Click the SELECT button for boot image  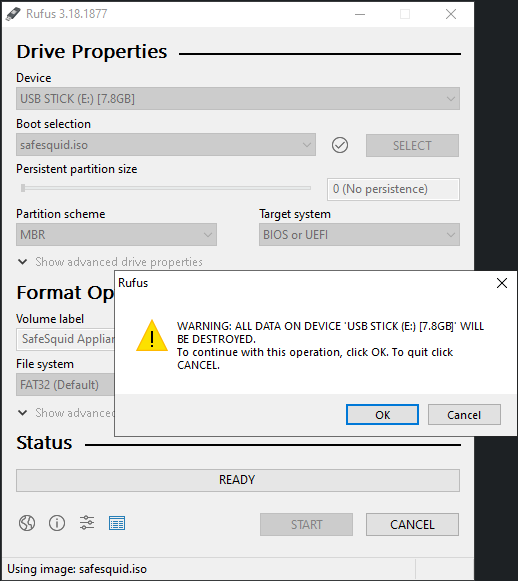[x=412, y=145]
